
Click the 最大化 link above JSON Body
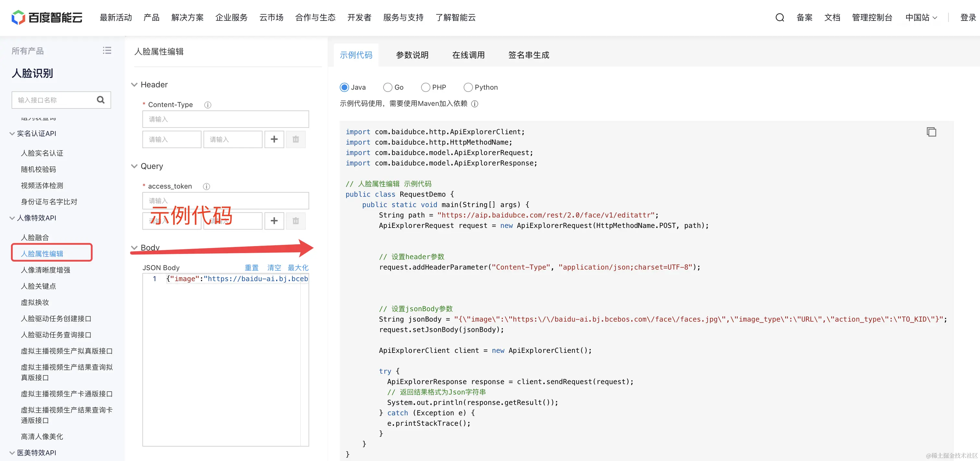click(298, 267)
